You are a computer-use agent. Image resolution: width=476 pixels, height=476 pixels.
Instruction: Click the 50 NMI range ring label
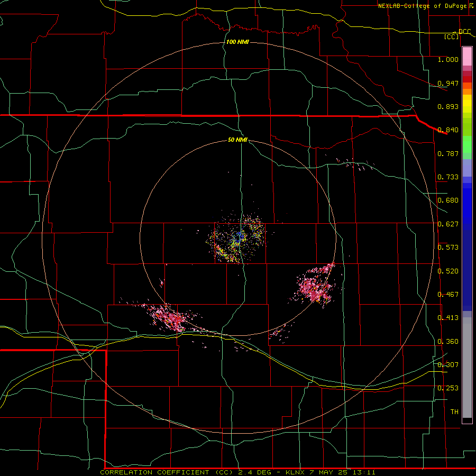[x=237, y=140]
